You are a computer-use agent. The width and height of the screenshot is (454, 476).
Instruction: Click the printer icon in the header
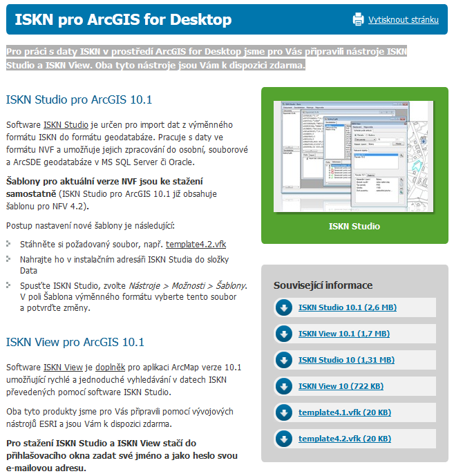(359, 20)
